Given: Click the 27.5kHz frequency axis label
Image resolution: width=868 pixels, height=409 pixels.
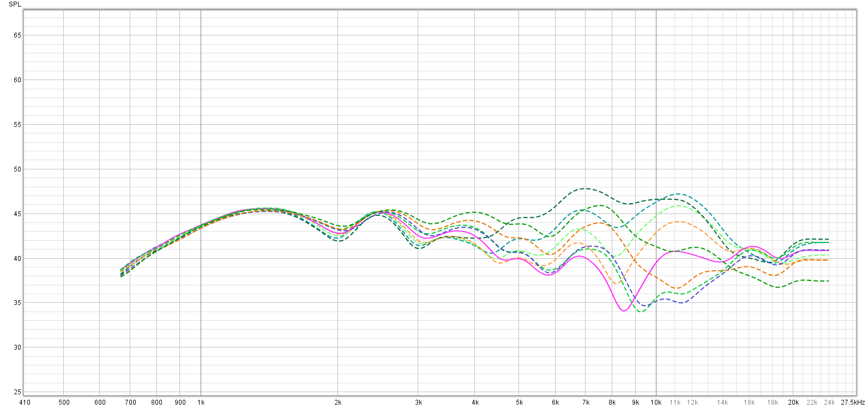Looking at the screenshot, I should pyautogui.click(x=853, y=402).
